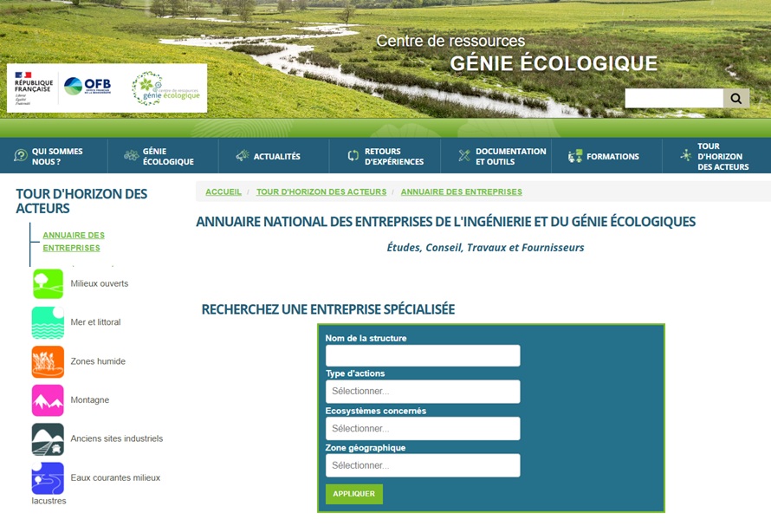Click the Nom de la structure field
This screenshot has height=532, width=771.
point(423,355)
